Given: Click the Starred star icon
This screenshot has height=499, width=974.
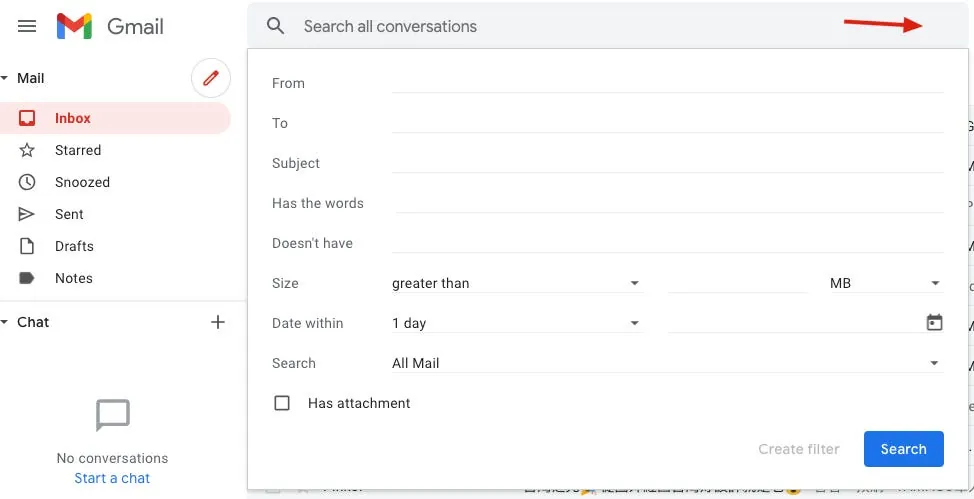Looking at the screenshot, I should [27, 150].
